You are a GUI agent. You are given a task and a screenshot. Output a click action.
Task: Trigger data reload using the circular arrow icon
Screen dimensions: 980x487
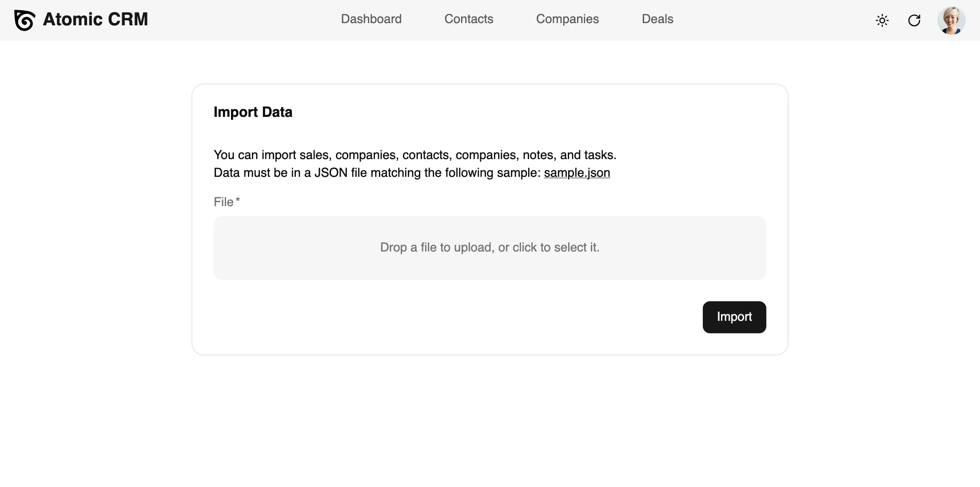click(915, 20)
